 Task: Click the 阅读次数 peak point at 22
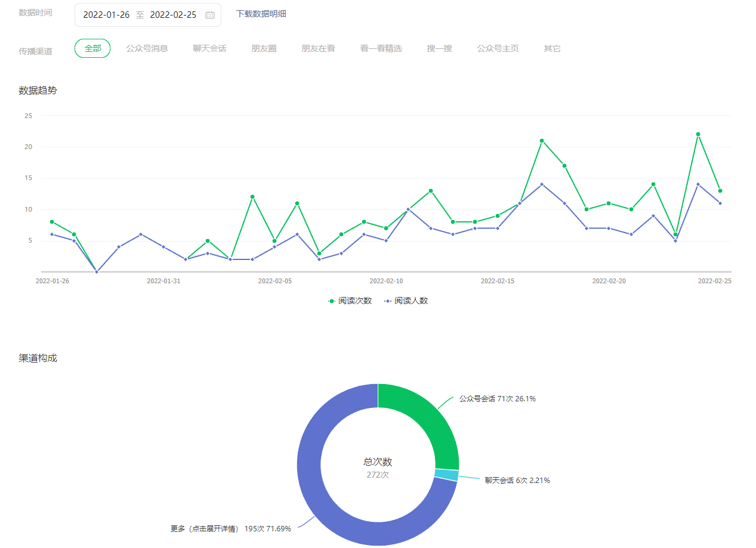698,134
